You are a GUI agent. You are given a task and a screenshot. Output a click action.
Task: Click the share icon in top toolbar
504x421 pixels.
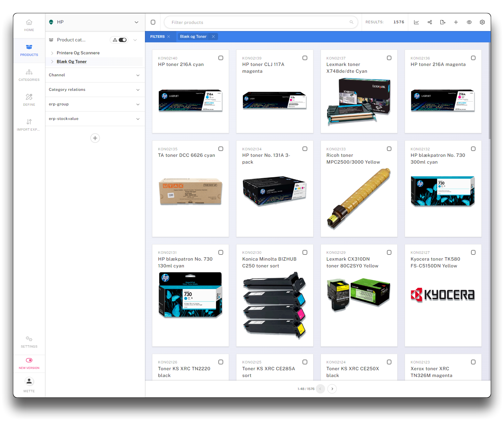[x=430, y=22]
